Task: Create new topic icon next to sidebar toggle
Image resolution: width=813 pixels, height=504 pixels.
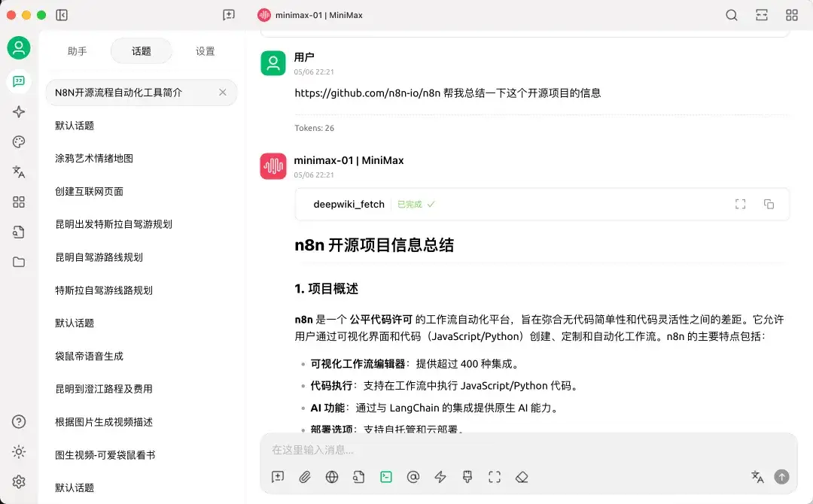Action: click(x=229, y=15)
